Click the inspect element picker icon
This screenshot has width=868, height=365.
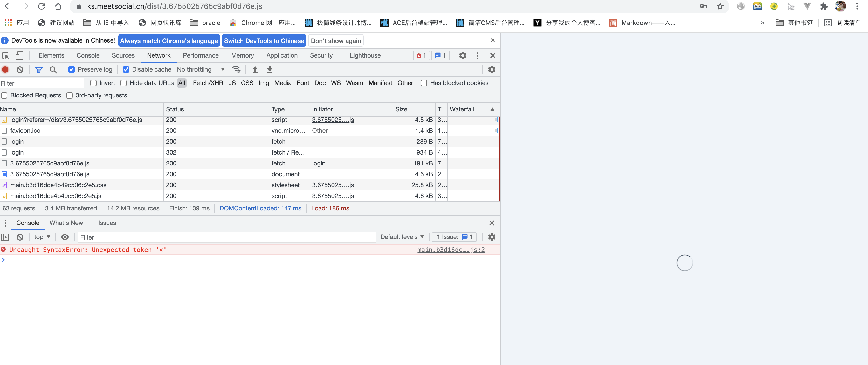click(6, 55)
